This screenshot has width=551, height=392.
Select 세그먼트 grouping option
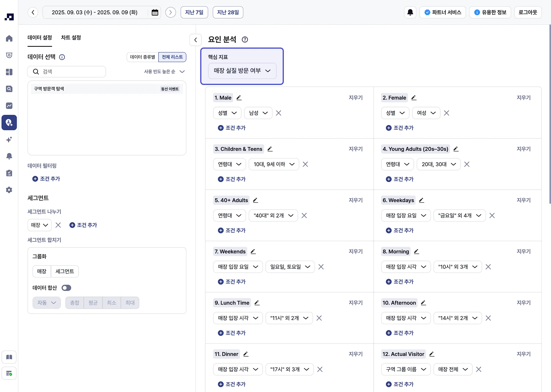coord(65,271)
